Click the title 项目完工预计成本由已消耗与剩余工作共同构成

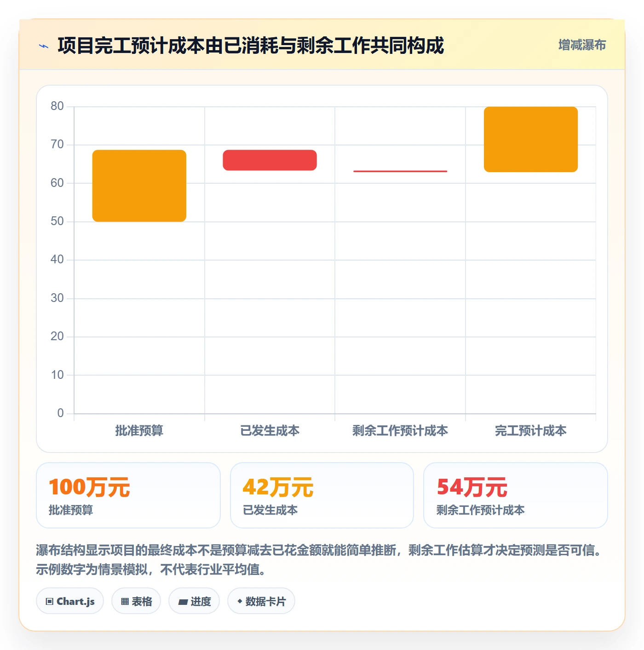tap(251, 46)
